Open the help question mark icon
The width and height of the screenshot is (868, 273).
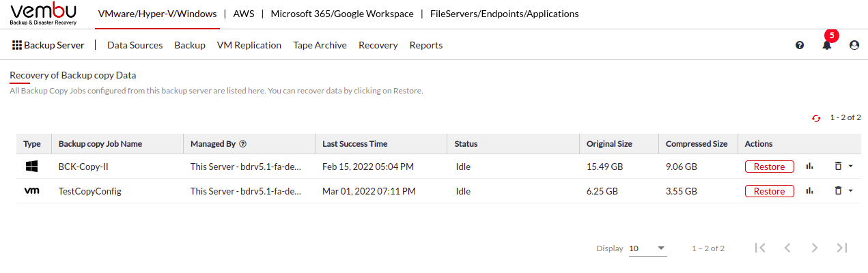(x=800, y=45)
